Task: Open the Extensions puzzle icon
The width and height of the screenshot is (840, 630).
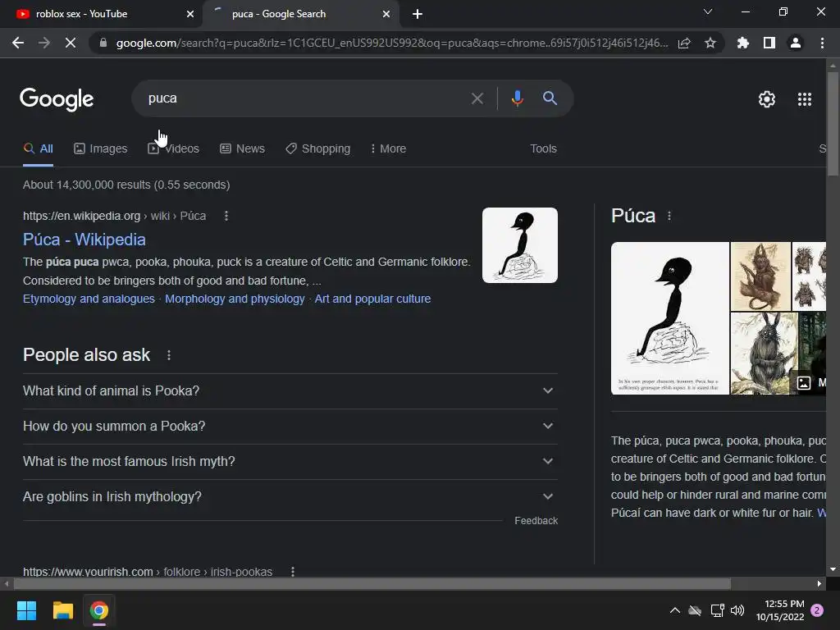Action: coord(743,43)
